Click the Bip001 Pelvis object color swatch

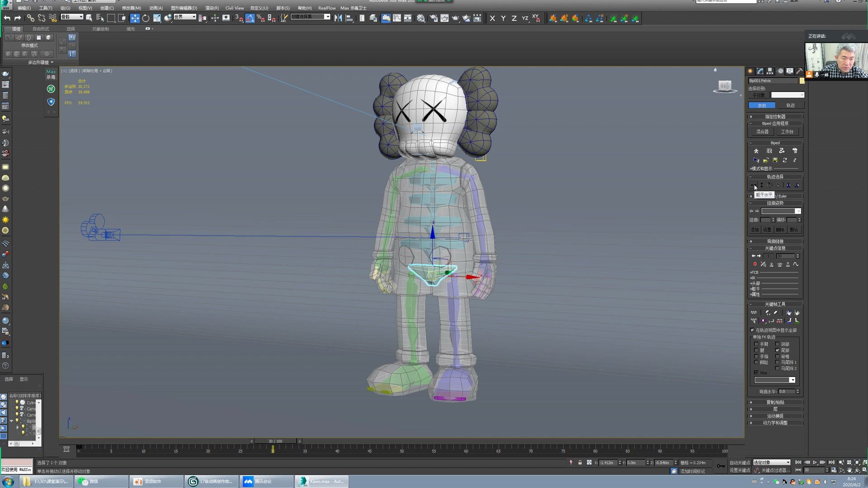[x=802, y=81]
